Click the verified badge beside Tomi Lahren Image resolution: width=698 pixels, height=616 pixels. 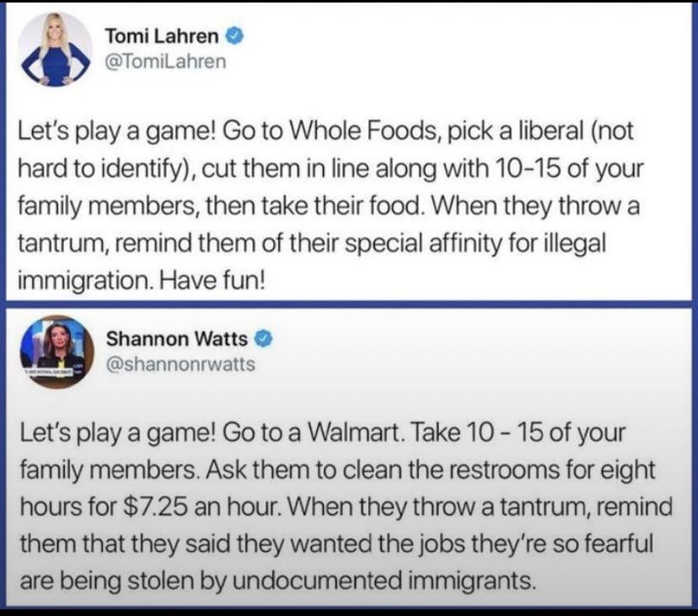click(235, 36)
